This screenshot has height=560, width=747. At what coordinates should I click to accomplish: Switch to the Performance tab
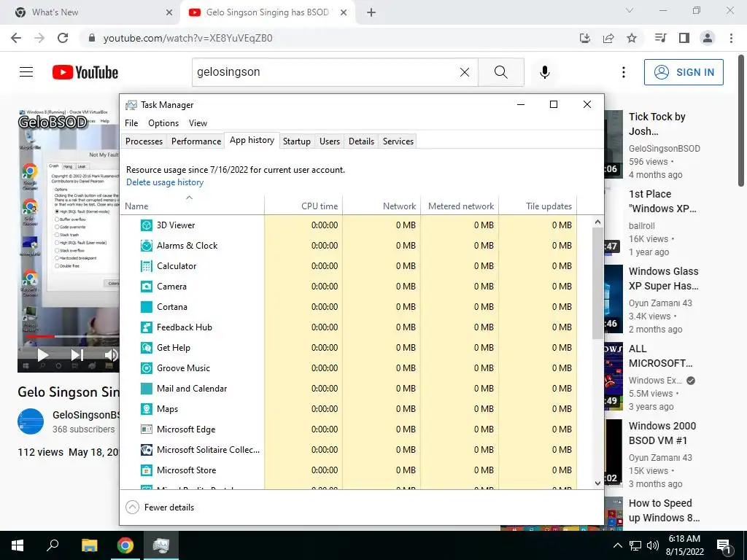pyautogui.click(x=196, y=141)
